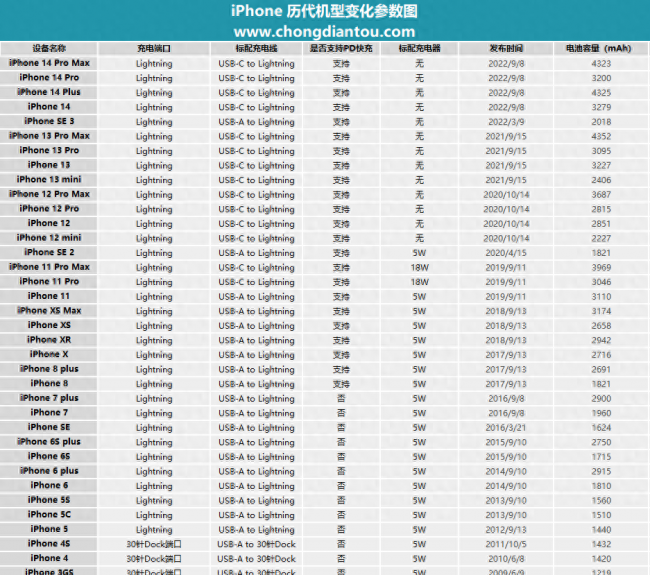Click battery capacity value 2018
This screenshot has width=650, height=575.
tap(601, 122)
